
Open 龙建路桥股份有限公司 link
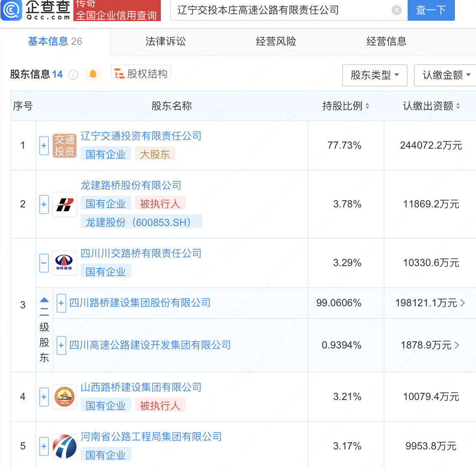(x=131, y=185)
